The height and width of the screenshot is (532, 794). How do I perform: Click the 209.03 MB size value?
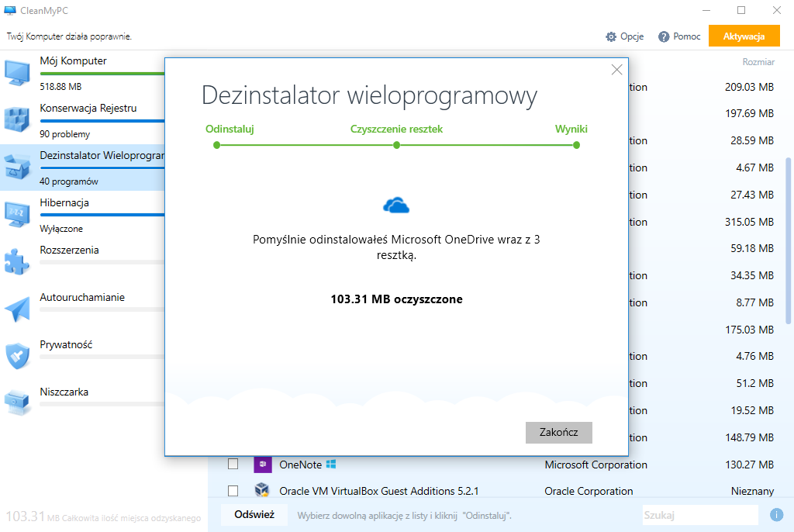pyautogui.click(x=750, y=87)
